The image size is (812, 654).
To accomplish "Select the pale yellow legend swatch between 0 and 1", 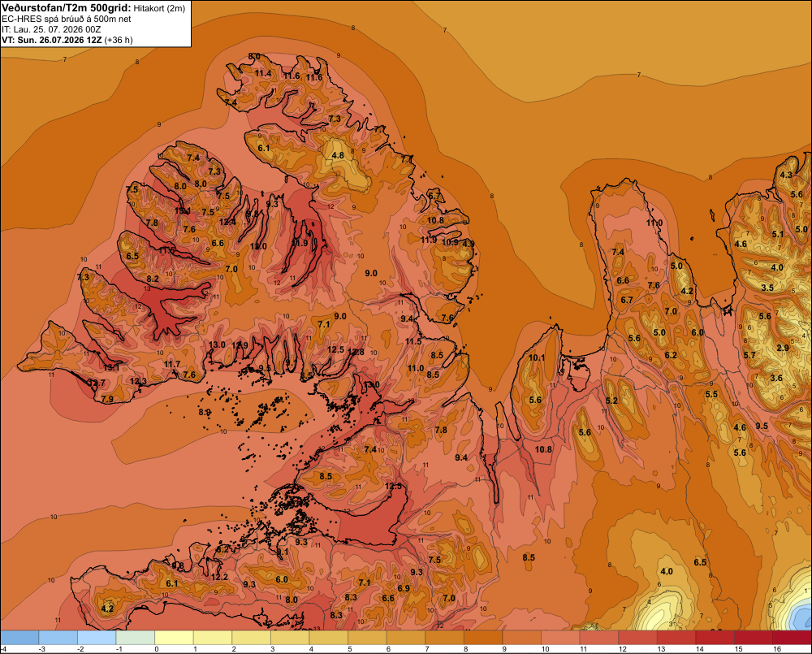I will [174, 637].
